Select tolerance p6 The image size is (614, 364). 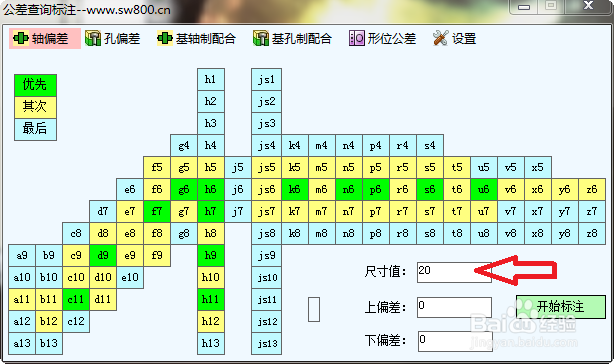click(376, 189)
